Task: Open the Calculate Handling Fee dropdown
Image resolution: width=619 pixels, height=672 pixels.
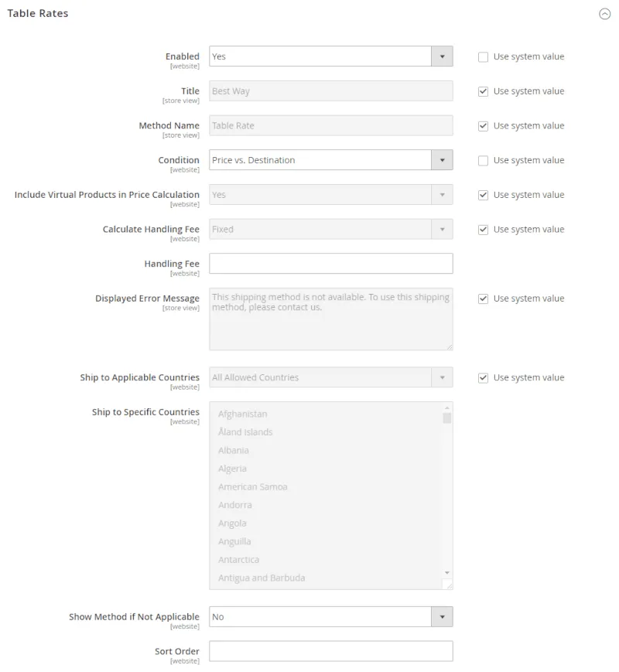Action: point(442,229)
